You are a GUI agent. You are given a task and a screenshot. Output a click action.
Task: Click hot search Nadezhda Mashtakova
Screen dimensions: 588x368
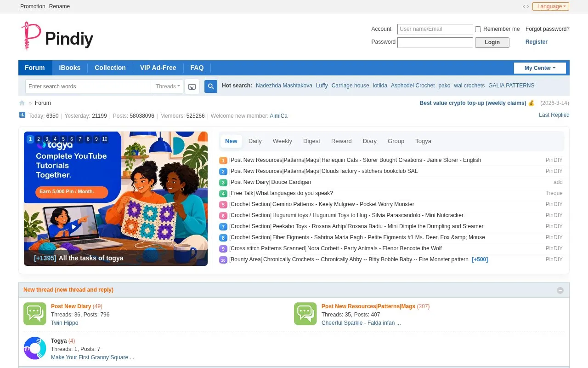click(284, 86)
